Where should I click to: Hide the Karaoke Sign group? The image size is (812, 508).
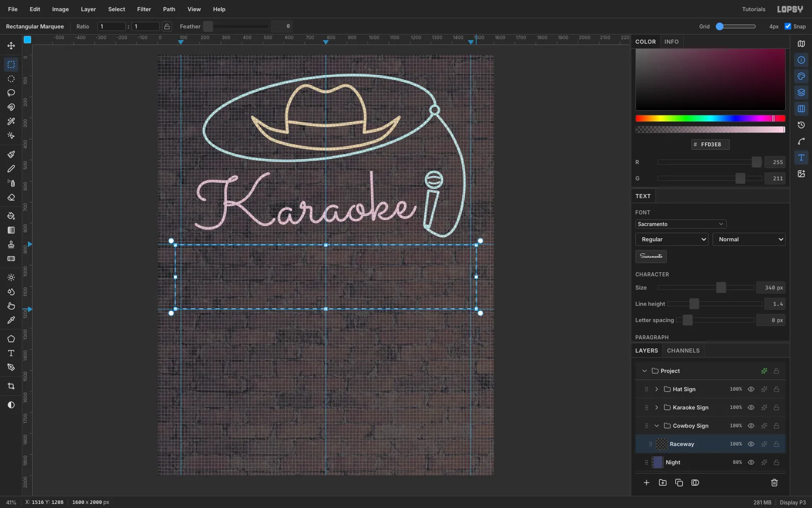tap(751, 407)
